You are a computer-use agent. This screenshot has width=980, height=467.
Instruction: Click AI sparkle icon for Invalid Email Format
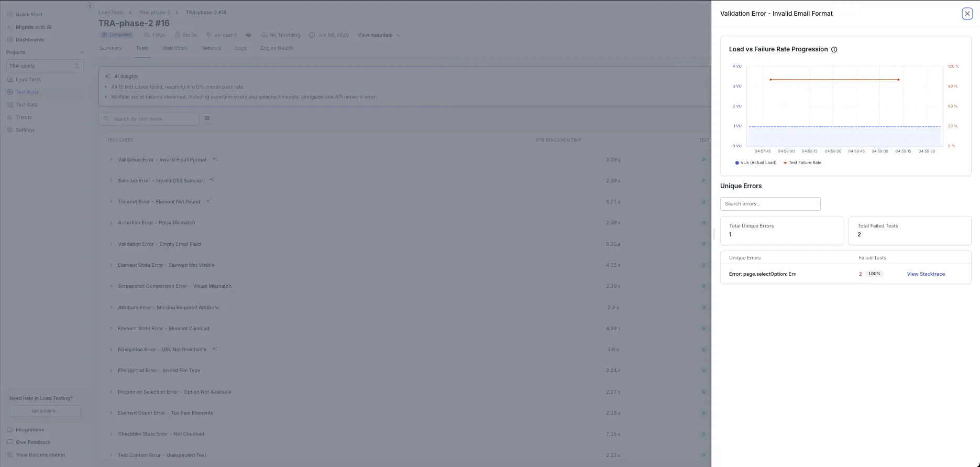click(x=215, y=159)
